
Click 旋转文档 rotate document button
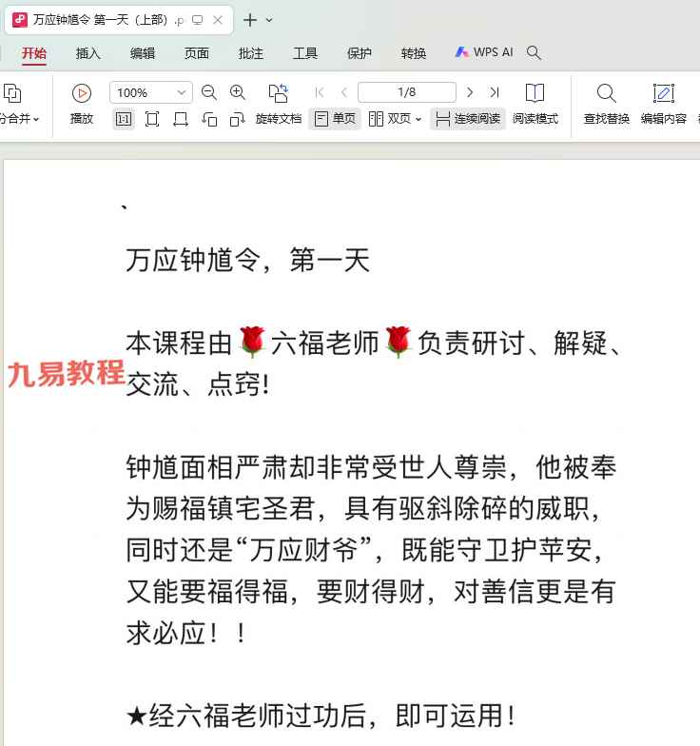279,105
